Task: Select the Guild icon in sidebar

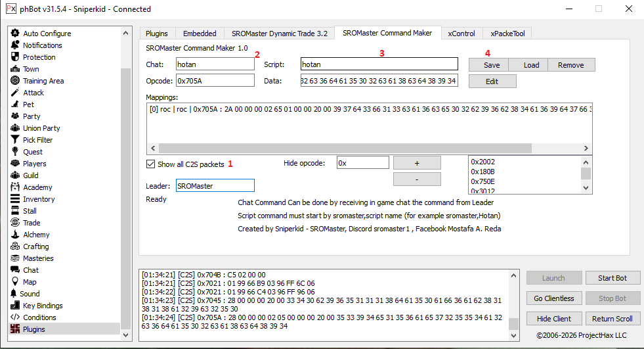Action: (x=15, y=175)
